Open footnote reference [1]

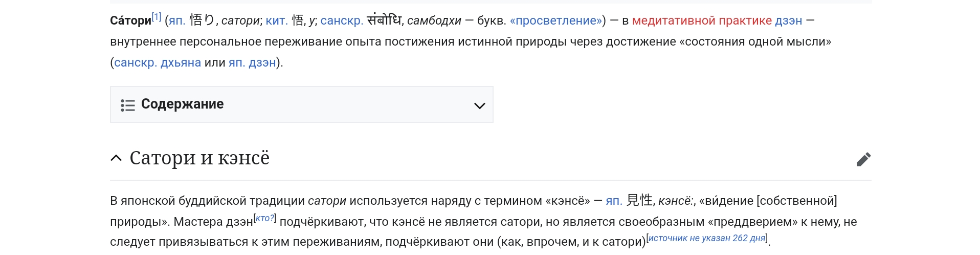click(x=157, y=17)
